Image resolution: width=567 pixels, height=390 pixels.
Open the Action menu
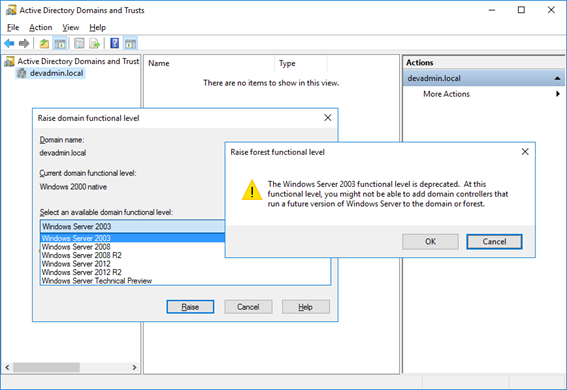[x=40, y=27]
